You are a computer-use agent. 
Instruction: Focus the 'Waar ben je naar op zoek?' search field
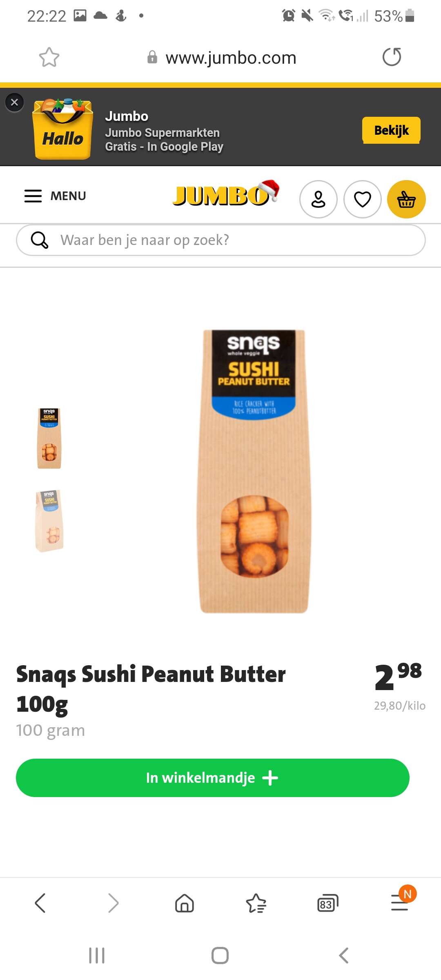click(x=221, y=240)
